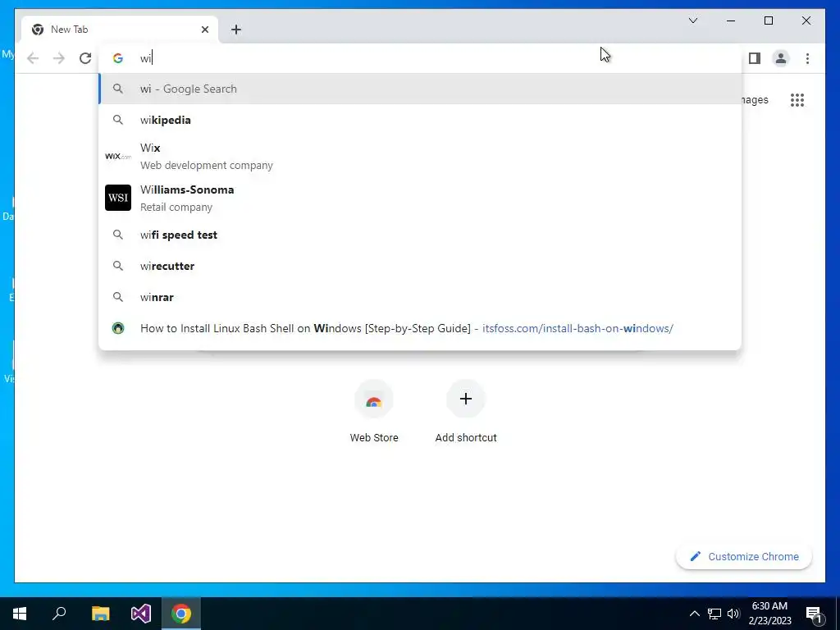Select the New Tab tab
The image size is (840, 630).
click(120, 30)
